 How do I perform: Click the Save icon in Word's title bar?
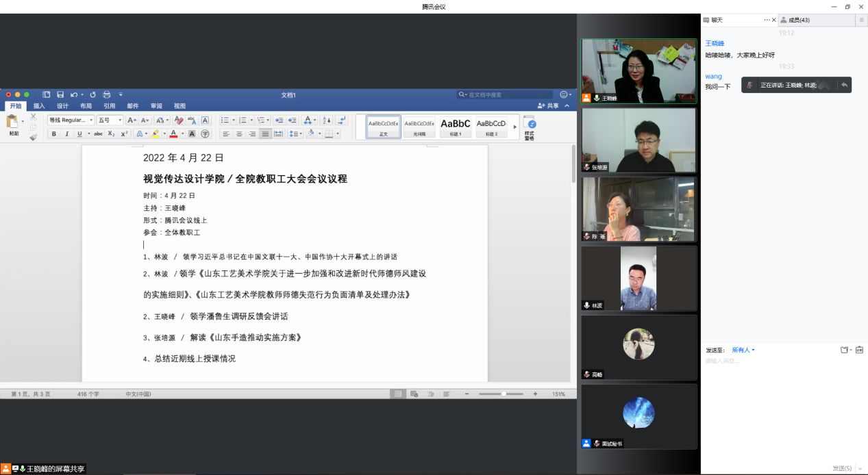pyautogui.click(x=60, y=94)
